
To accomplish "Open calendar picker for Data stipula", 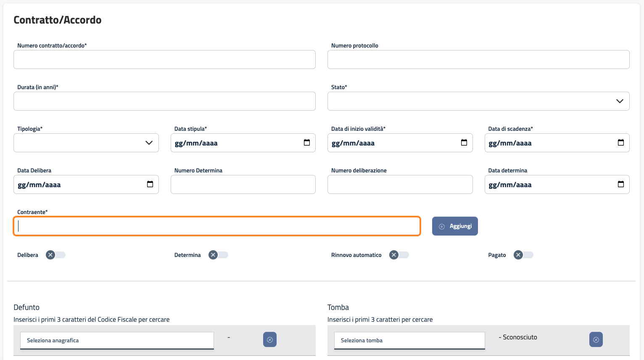I will click(x=307, y=143).
